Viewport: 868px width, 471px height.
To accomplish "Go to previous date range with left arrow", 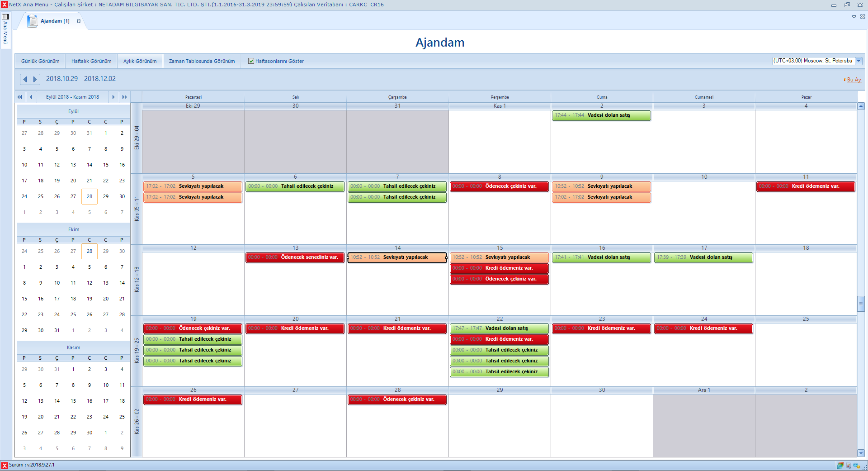I will [25, 79].
